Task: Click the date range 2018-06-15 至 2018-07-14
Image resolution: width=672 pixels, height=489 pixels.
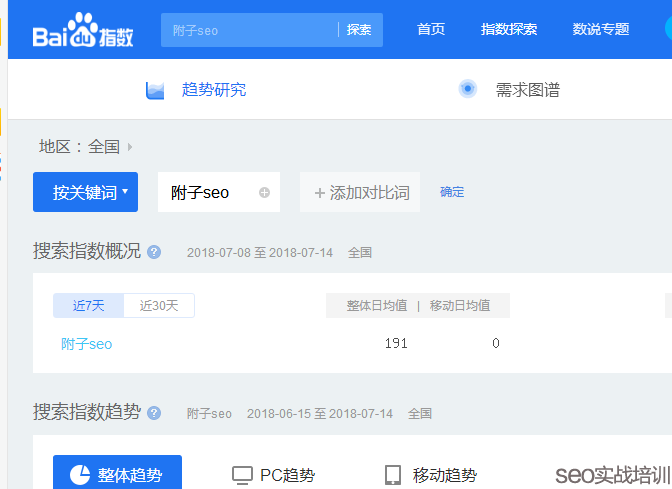Action: 320,414
